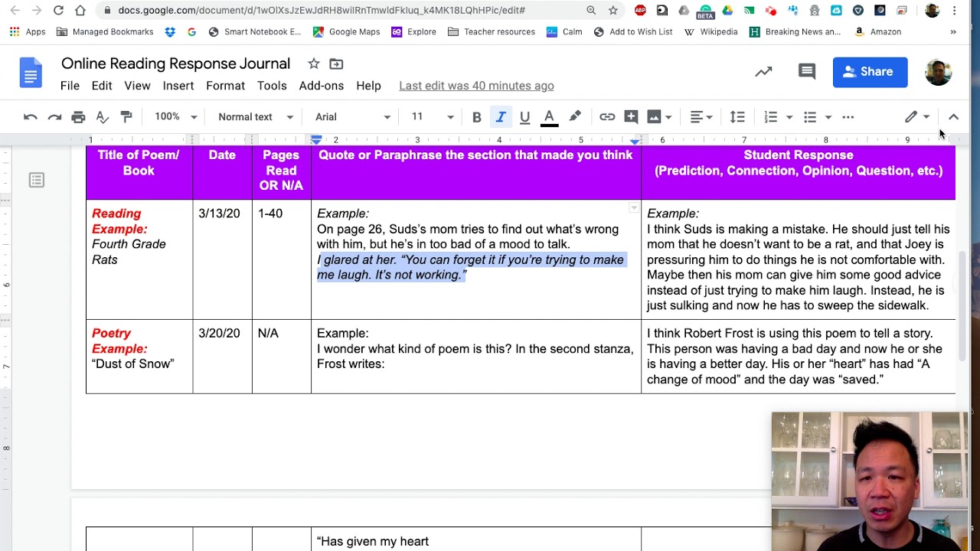
Task: Open the View menu
Action: (137, 86)
